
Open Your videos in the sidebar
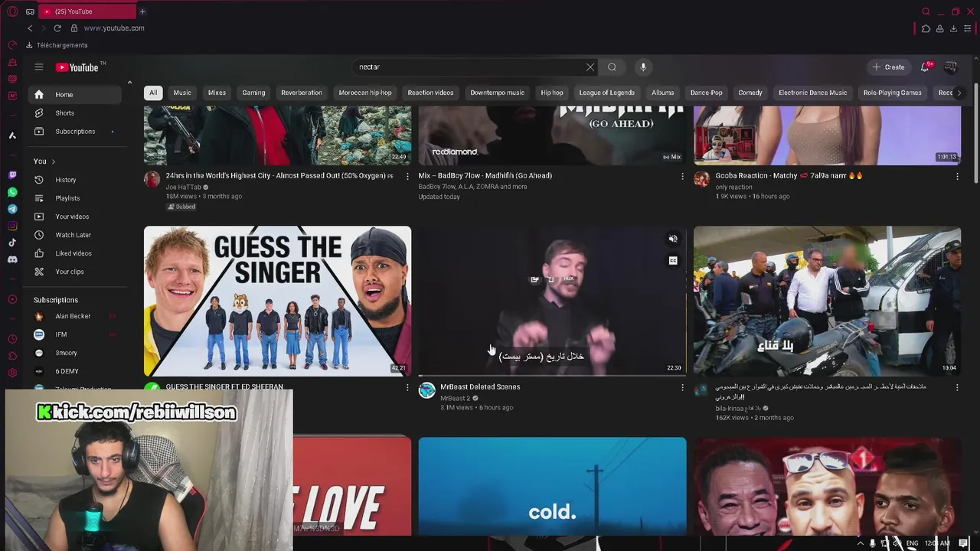(x=75, y=217)
